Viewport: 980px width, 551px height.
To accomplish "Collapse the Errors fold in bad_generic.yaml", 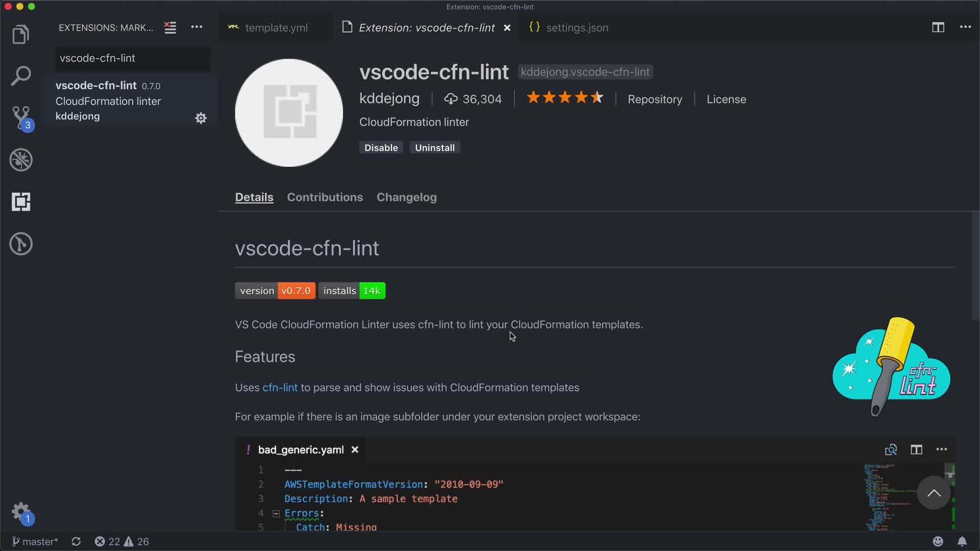I will point(276,513).
